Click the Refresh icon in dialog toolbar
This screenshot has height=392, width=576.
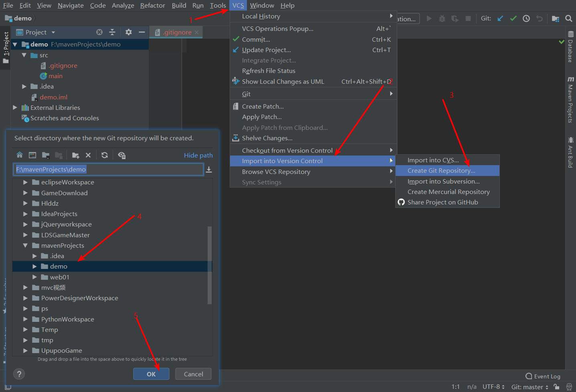(x=105, y=155)
